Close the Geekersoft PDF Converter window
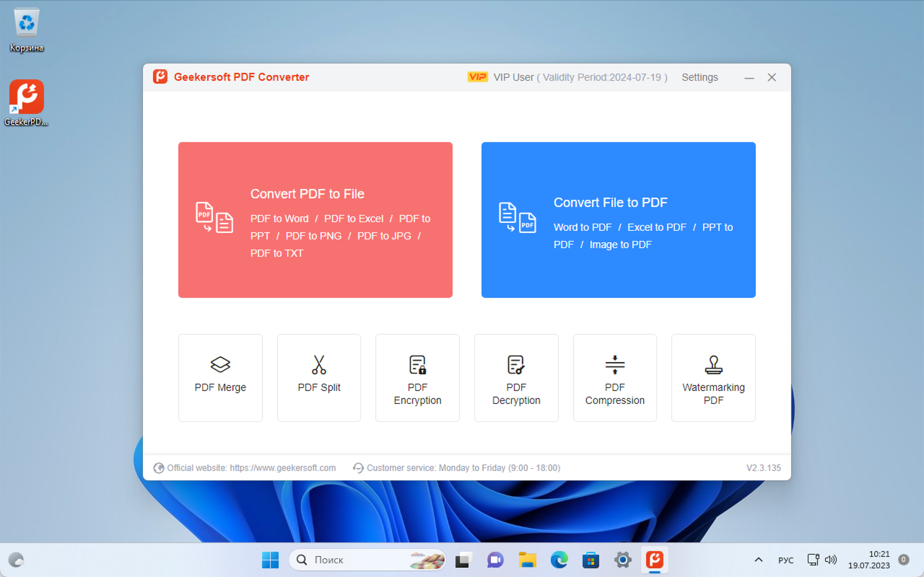The image size is (924, 577). point(772,78)
